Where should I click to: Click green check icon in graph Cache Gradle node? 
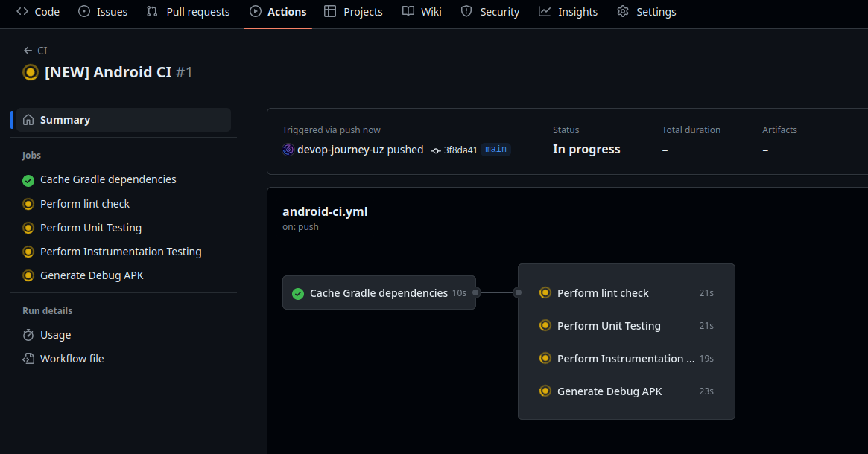[298, 294]
